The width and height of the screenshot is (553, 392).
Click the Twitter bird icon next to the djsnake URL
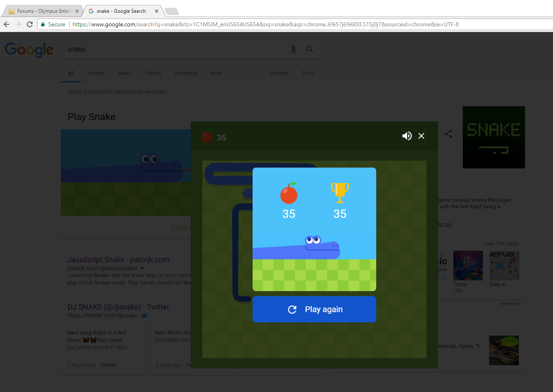point(144,316)
